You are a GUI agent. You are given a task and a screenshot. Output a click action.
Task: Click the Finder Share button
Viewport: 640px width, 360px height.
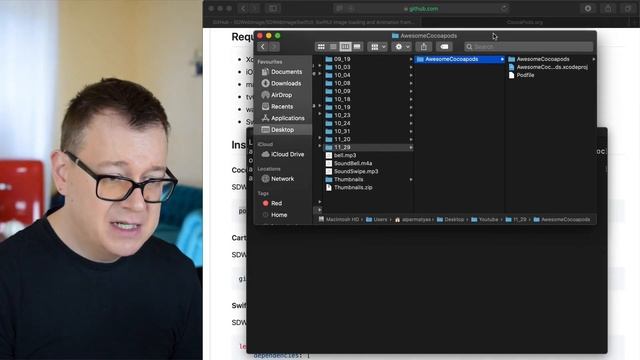pos(424,47)
